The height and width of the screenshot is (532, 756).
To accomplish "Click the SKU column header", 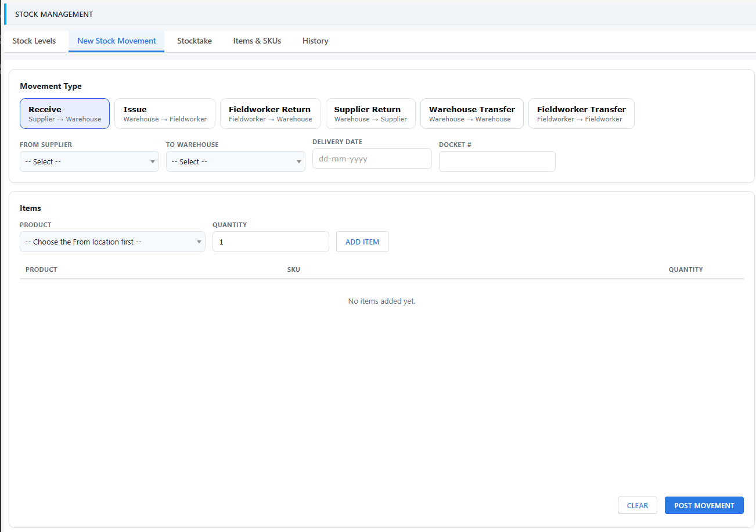I will pos(294,269).
